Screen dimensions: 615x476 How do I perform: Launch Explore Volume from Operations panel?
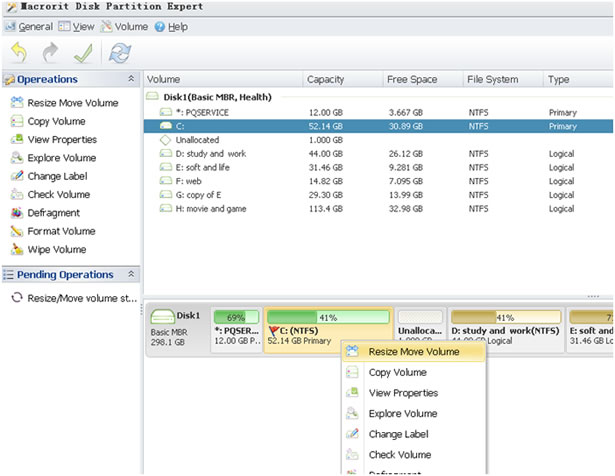[53, 158]
